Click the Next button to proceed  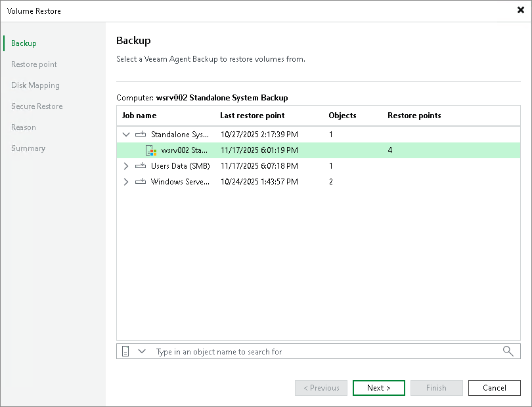tap(378, 387)
